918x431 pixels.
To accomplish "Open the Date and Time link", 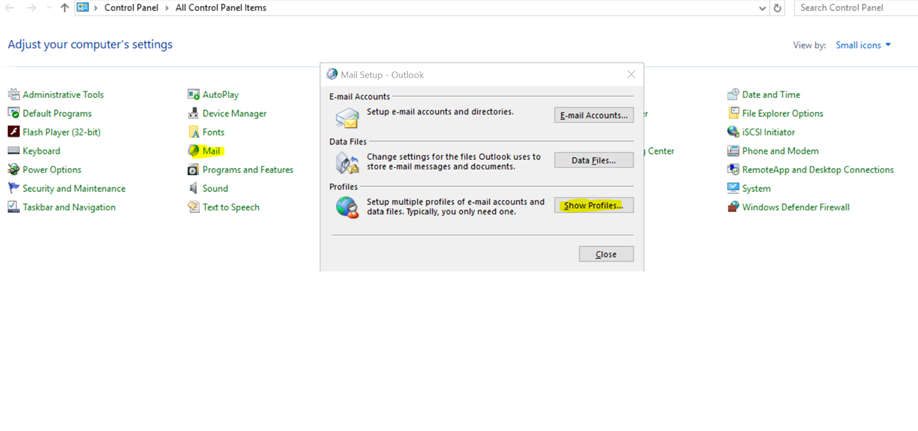I will [771, 95].
